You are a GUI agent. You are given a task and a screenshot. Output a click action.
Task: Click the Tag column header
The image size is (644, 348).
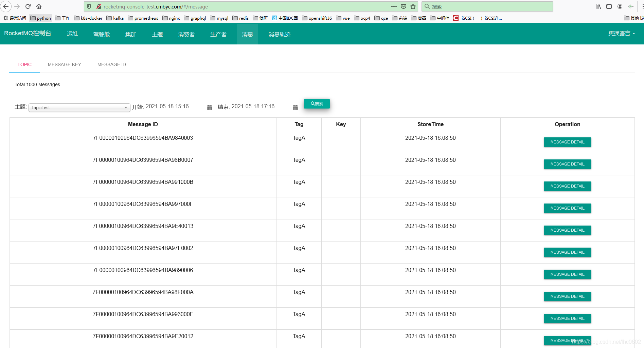[x=299, y=124]
